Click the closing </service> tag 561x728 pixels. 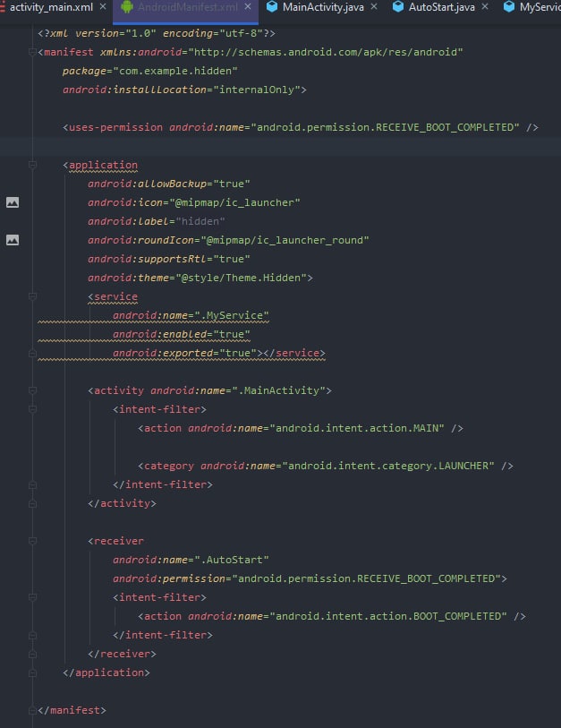[x=294, y=353]
